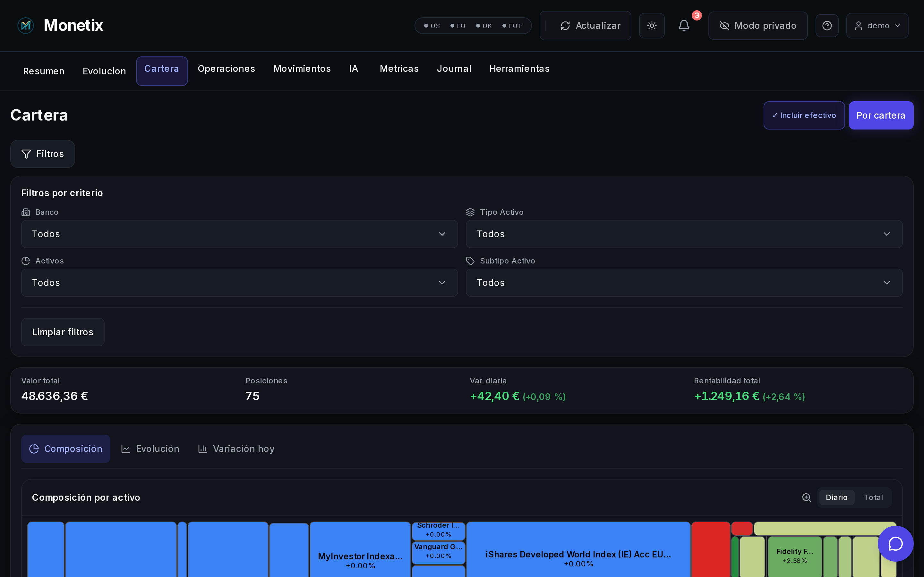The width and height of the screenshot is (924, 577).
Task: Click the Filtros funnel button
Action: click(x=42, y=154)
